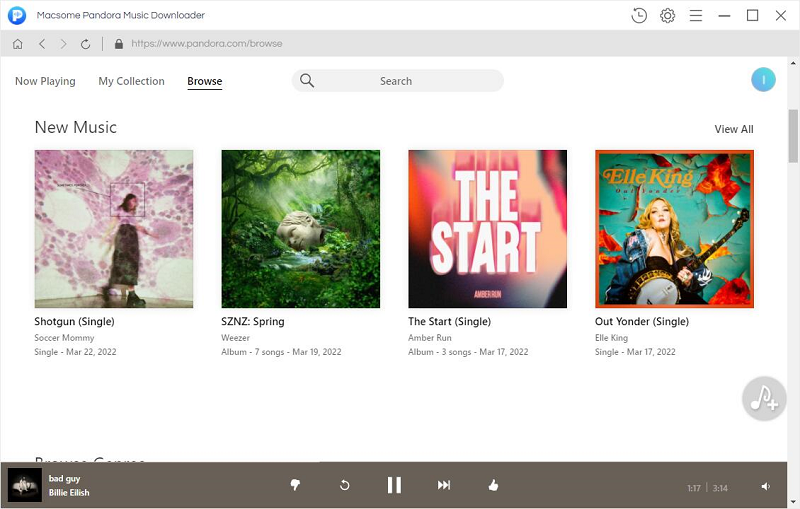This screenshot has height=509, width=800.
Task: Open the user profile avatar
Action: click(x=763, y=80)
